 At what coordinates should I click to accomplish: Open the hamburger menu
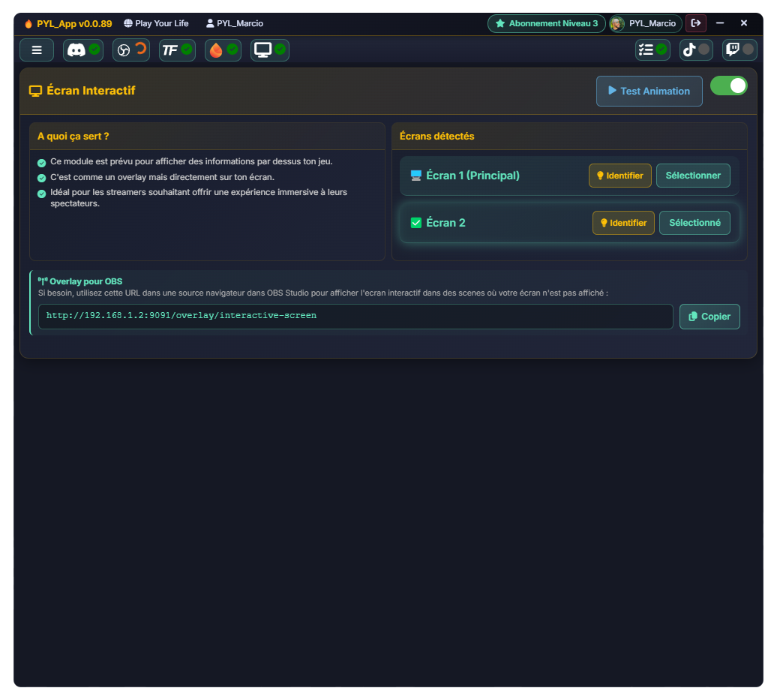coord(36,50)
